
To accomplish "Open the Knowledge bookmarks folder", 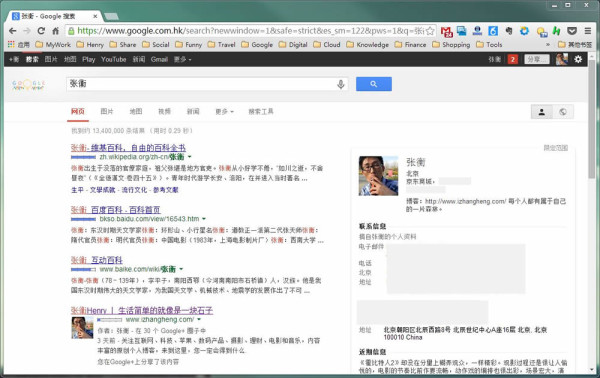I will pyautogui.click(x=368, y=45).
